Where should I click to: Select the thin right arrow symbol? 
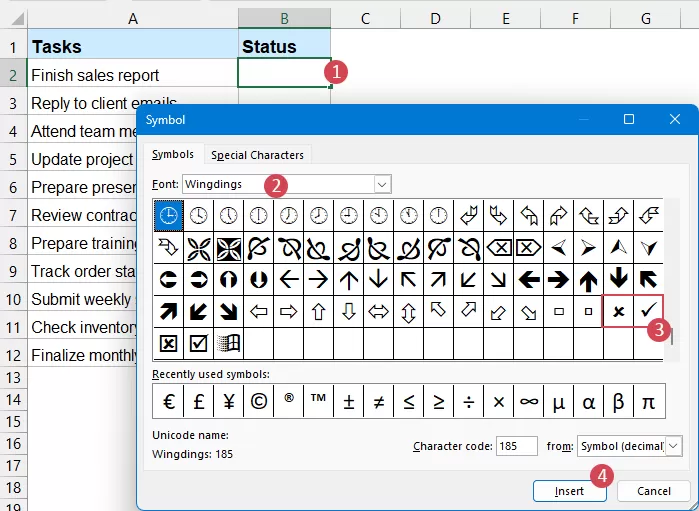(318, 280)
